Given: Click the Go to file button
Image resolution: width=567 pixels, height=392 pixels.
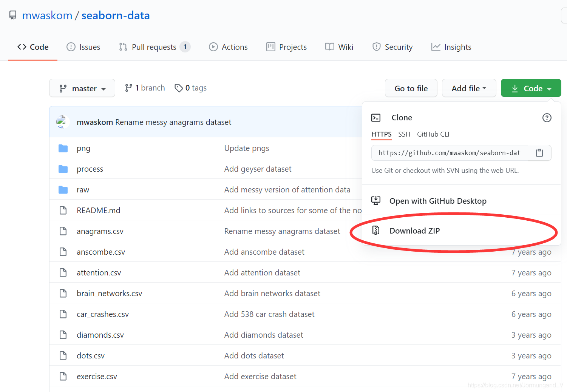Looking at the screenshot, I should 411,88.
